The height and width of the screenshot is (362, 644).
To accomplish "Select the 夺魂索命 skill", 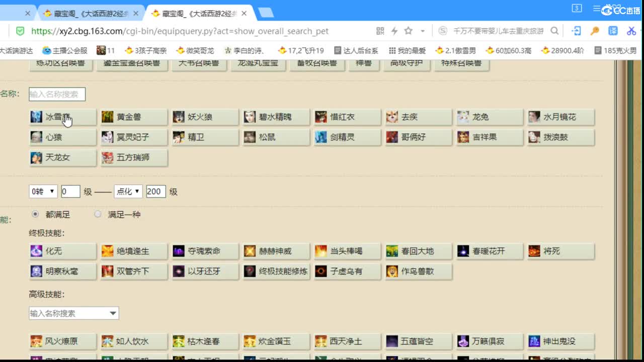I will pyautogui.click(x=205, y=251).
